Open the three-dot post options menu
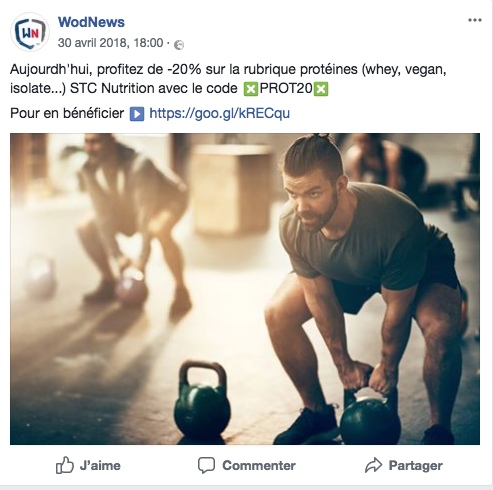This screenshot has width=493, height=490. pos(475,20)
